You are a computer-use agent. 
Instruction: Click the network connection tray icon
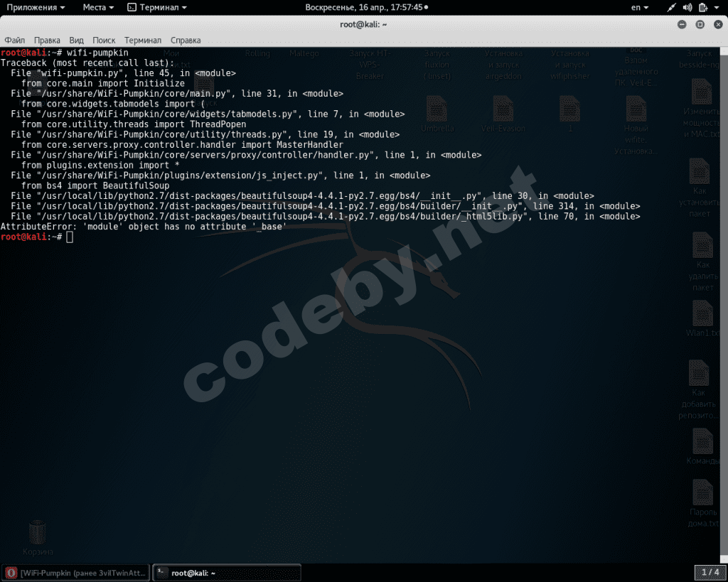click(671, 7)
